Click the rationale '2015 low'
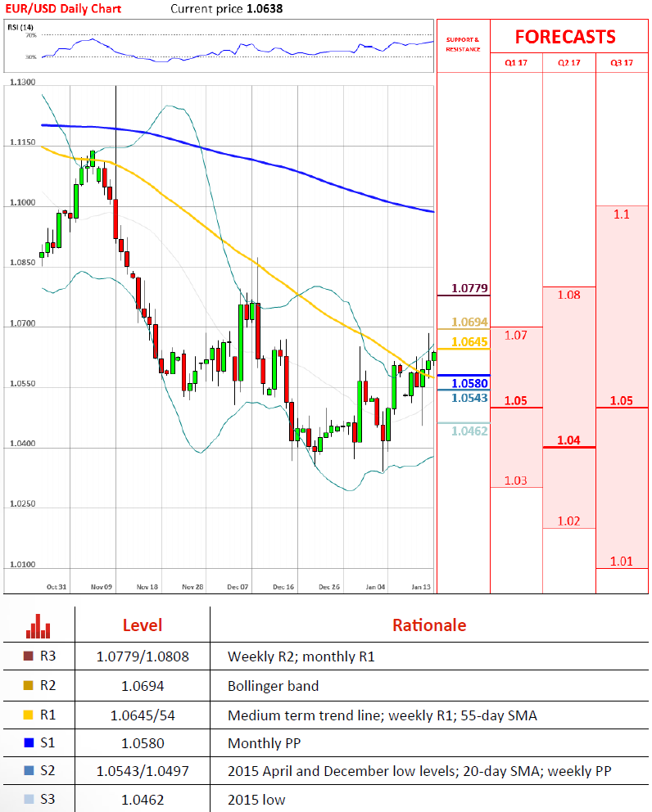 click(x=256, y=800)
